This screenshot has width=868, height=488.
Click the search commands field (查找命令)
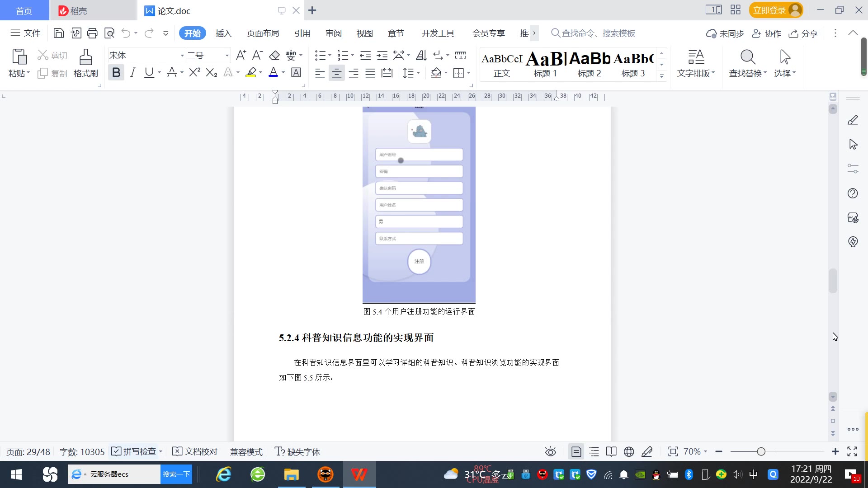click(598, 33)
